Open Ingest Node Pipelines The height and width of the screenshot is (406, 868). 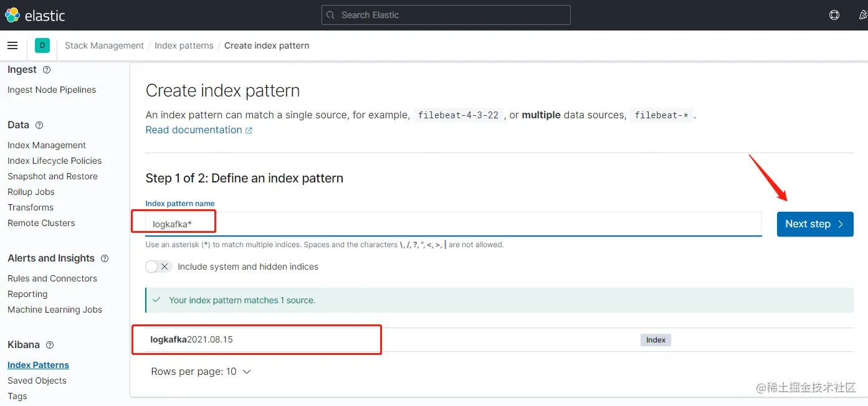pos(52,90)
